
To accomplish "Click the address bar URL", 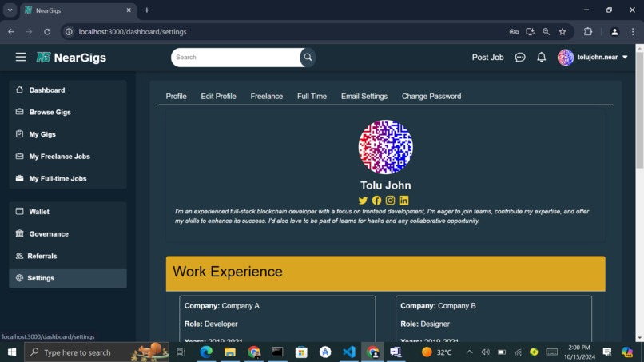I will 133,32.
